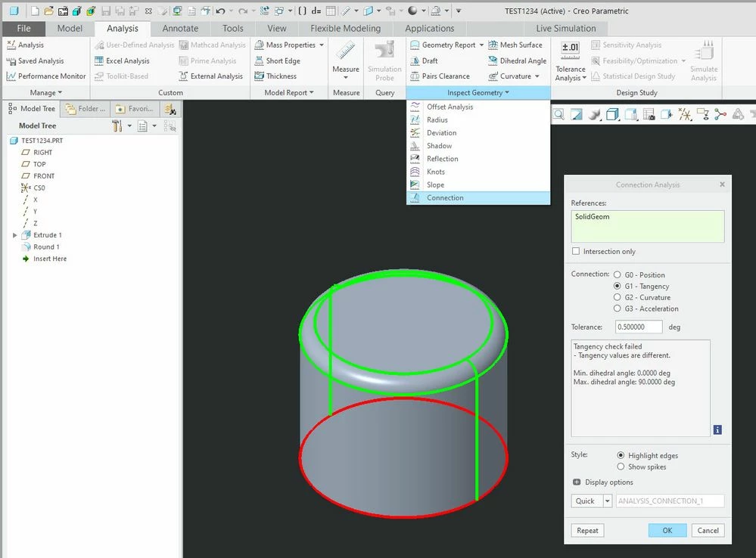
Task: Expand the Display options section
Action: [x=577, y=482]
